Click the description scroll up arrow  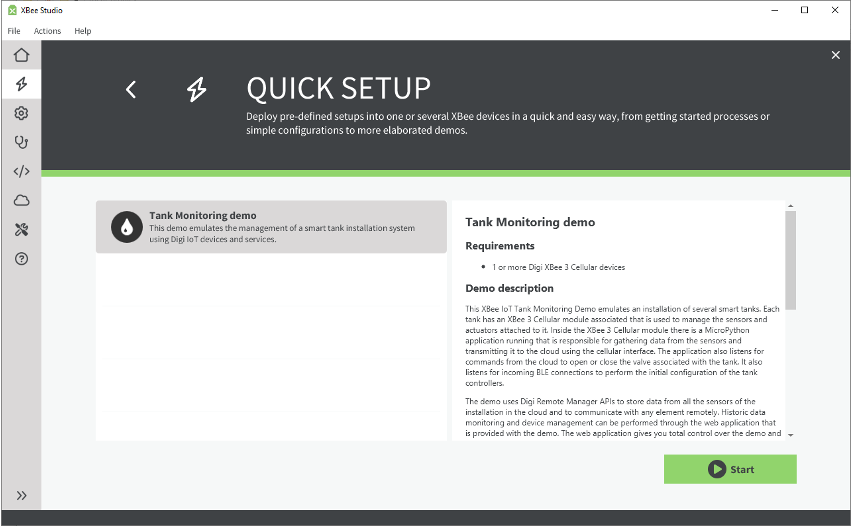(x=790, y=206)
